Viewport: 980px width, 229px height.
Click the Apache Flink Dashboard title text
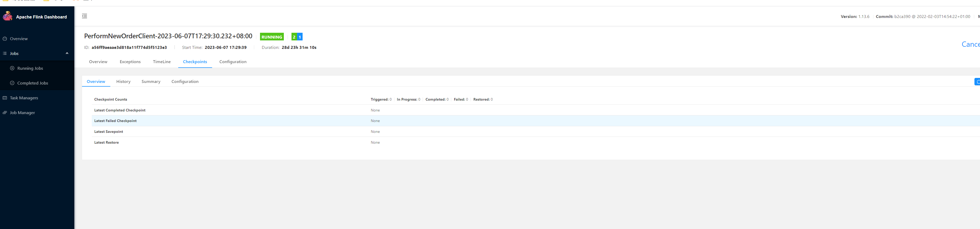42,17
